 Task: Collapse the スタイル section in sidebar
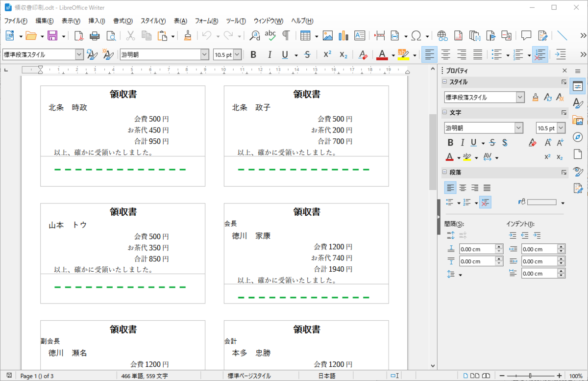(444, 82)
